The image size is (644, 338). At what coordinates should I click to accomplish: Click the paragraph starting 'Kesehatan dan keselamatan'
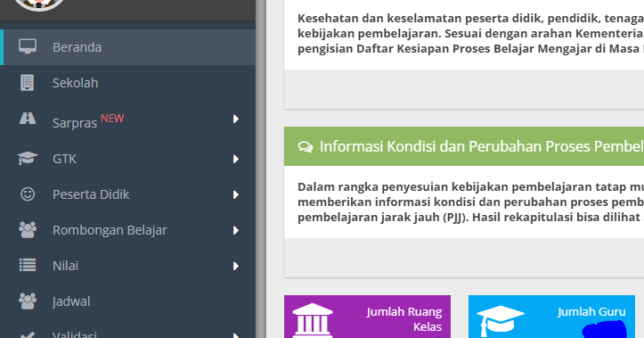(470, 33)
